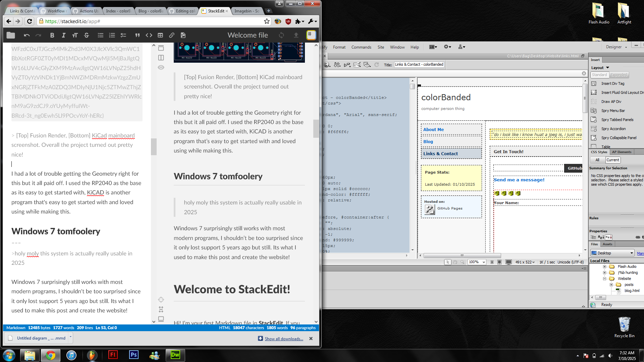The width and height of the screenshot is (644, 362).
Task: Open Dreamweaver file management arrows icon
Action: (x=337, y=65)
